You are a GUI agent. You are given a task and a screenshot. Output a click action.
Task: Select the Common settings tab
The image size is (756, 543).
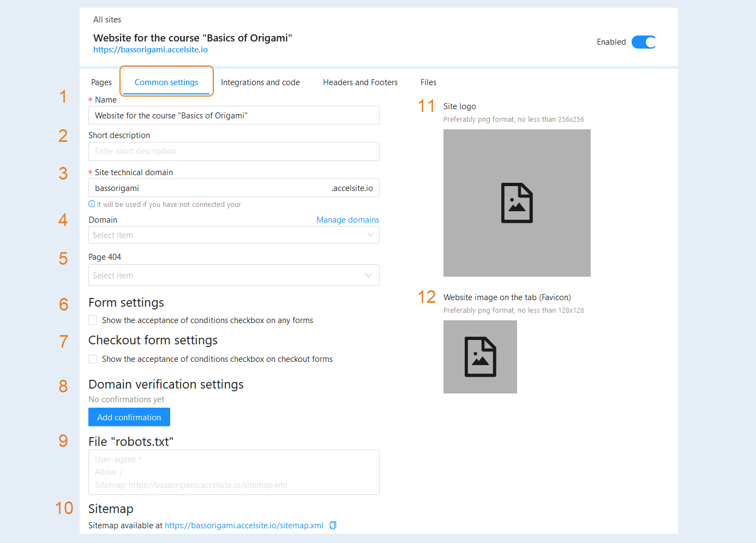click(x=166, y=82)
